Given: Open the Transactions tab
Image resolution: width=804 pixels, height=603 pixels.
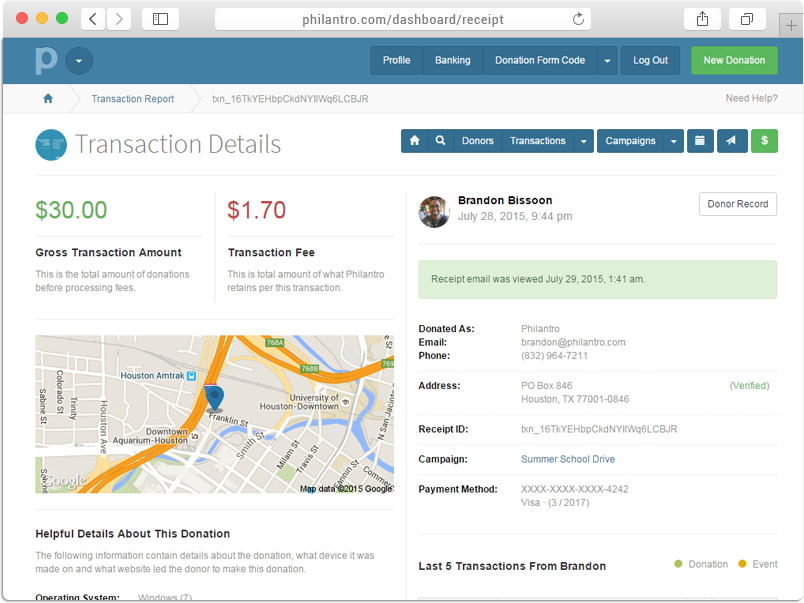Looking at the screenshot, I should pos(537,140).
